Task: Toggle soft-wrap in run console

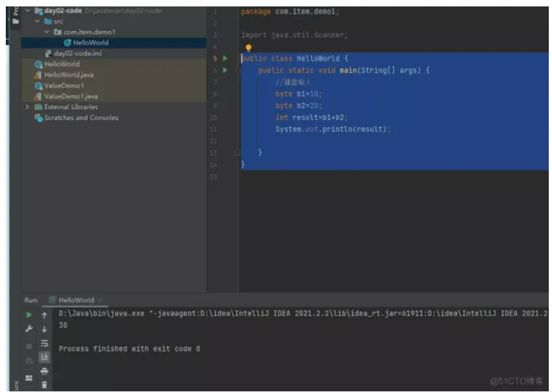Action: click(44, 343)
